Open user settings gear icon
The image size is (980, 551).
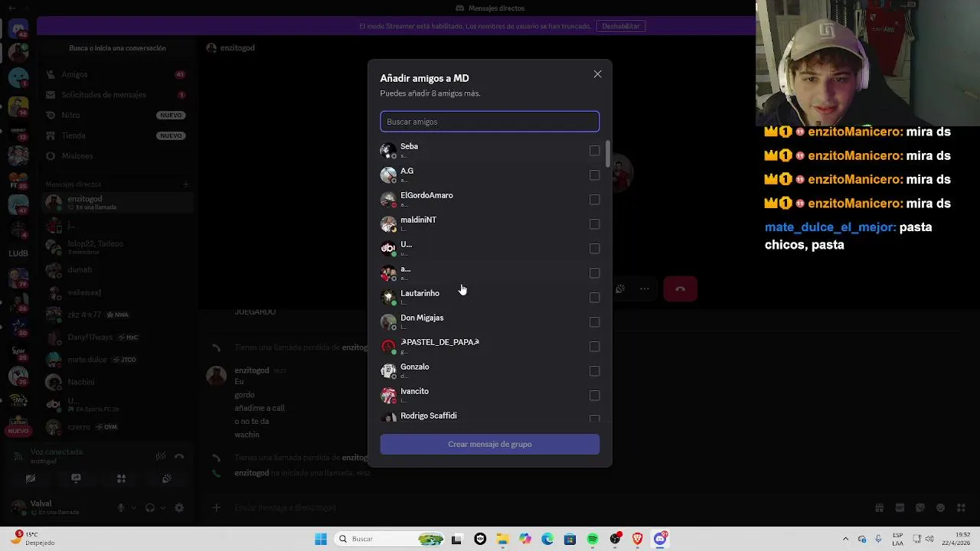tap(179, 508)
